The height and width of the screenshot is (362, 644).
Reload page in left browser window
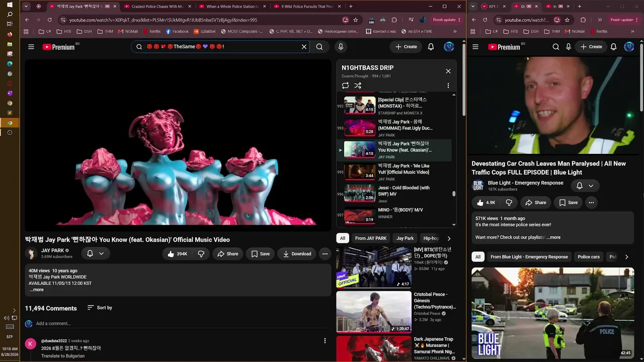(49, 20)
